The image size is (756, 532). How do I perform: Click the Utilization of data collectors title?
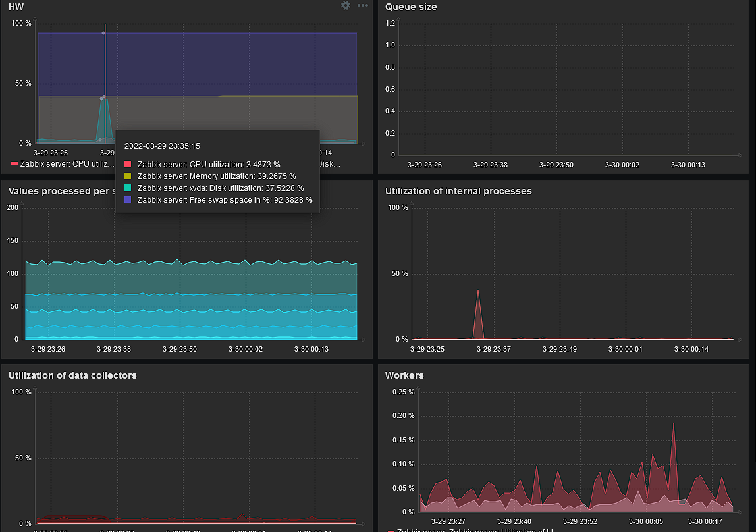(x=73, y=375)
